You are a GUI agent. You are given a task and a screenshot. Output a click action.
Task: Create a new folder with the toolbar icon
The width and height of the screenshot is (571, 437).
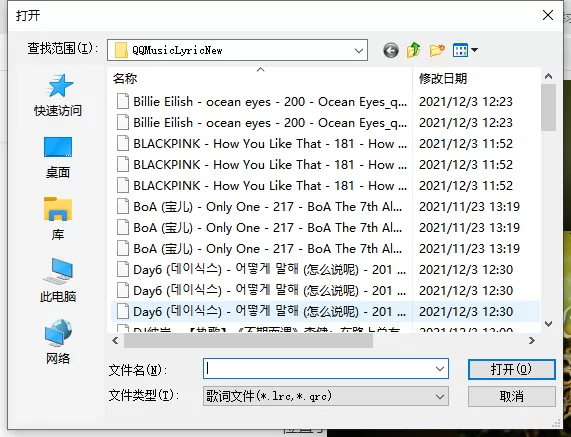[437, 50]
